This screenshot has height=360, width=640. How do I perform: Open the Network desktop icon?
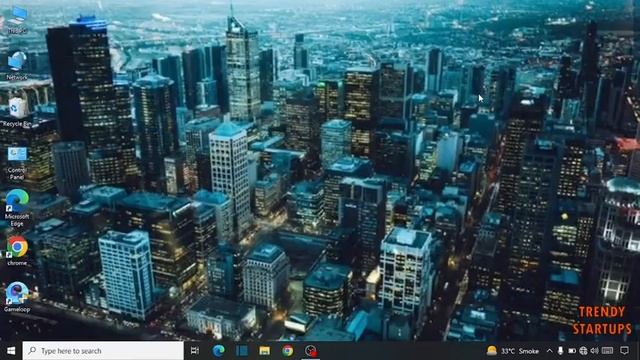pos(17,65)
